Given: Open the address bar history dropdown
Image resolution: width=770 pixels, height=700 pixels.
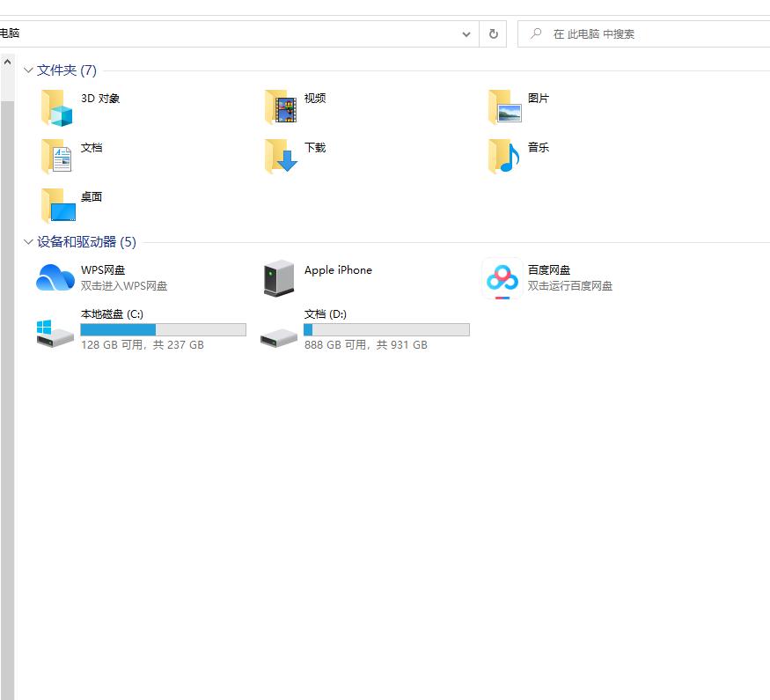Looking at the screenshot, I should coord(466,33).
